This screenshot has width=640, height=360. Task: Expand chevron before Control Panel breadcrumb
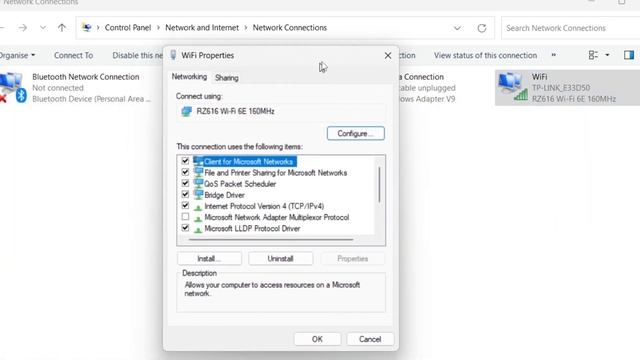(98, 28)
